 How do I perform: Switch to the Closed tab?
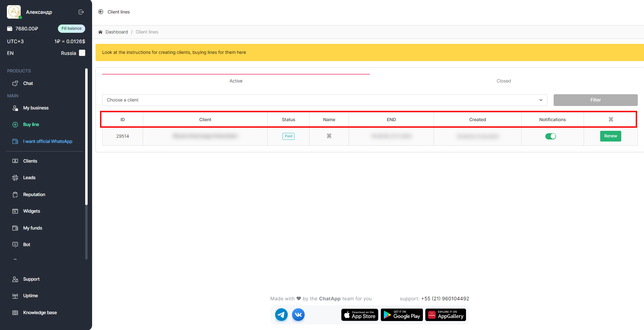pos(504,81)
